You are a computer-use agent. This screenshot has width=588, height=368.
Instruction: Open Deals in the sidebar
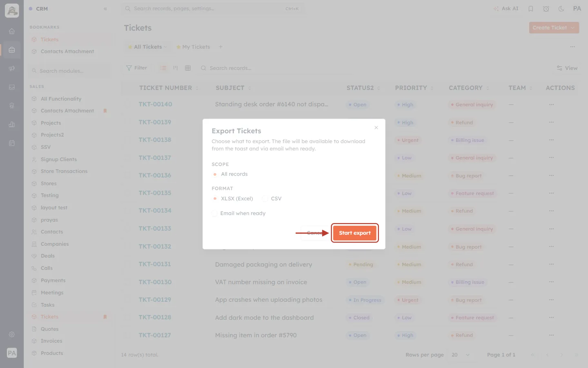[x=48, y=256]
